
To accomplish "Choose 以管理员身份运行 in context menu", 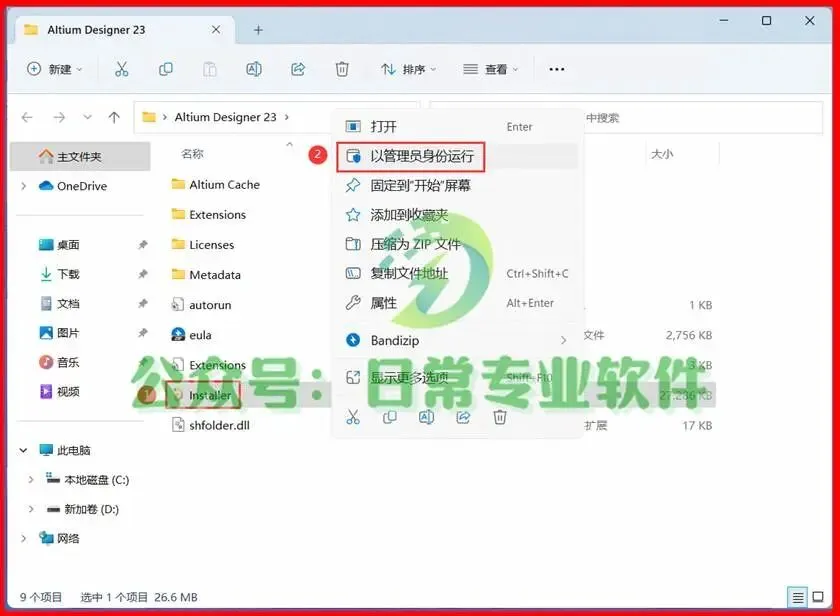I will click(x=456, y=156).
